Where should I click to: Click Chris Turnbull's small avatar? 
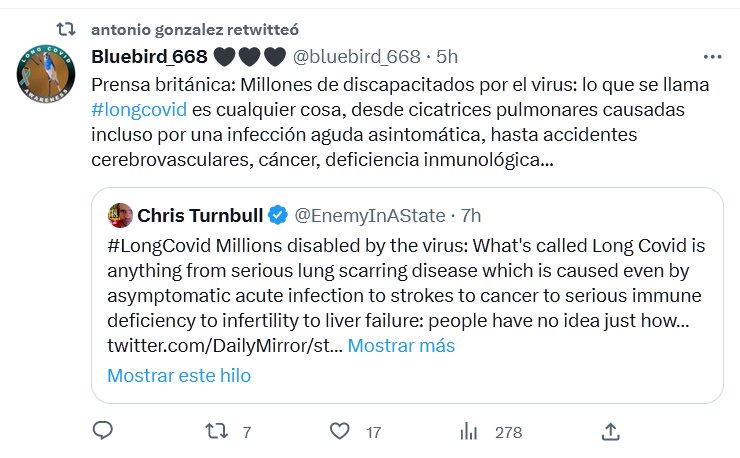(120, 215)
